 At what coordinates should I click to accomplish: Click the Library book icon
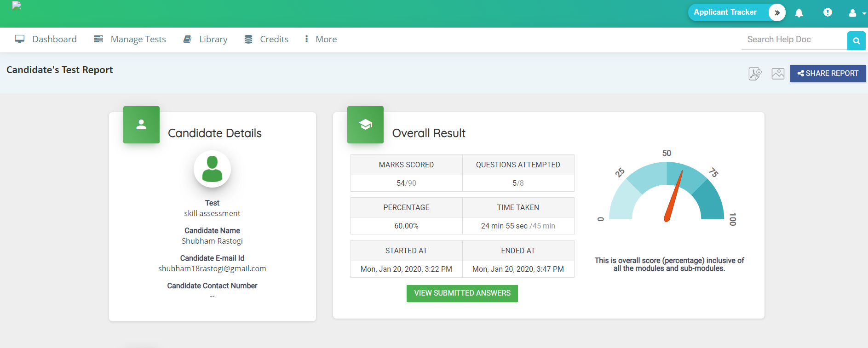click(x=187, y=39)
